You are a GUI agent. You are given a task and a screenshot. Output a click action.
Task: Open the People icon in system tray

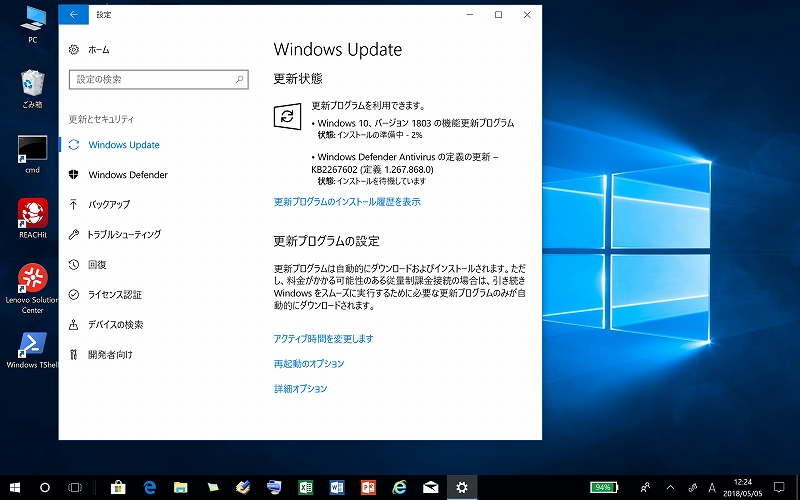(x=645, y=488)
